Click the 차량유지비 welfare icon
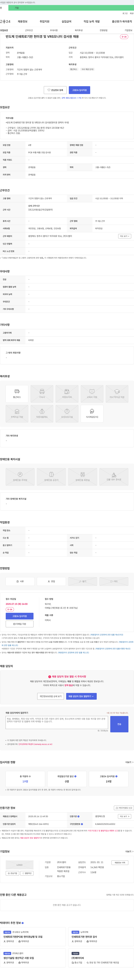This screenshot has height=980, width=134. pos(67,394)
